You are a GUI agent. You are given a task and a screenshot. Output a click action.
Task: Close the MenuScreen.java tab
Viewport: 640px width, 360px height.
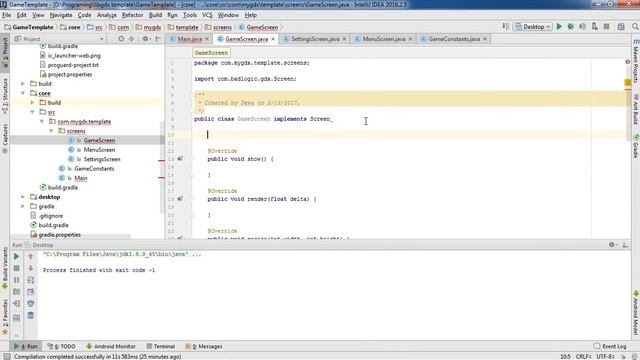[410, 39]
